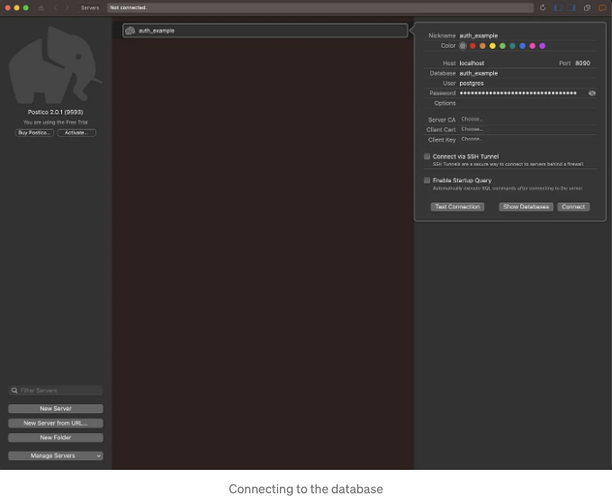The image size is (612, 497).
Task: Toggle the right sidebar panel icon
Action: (x=571, y=8)
